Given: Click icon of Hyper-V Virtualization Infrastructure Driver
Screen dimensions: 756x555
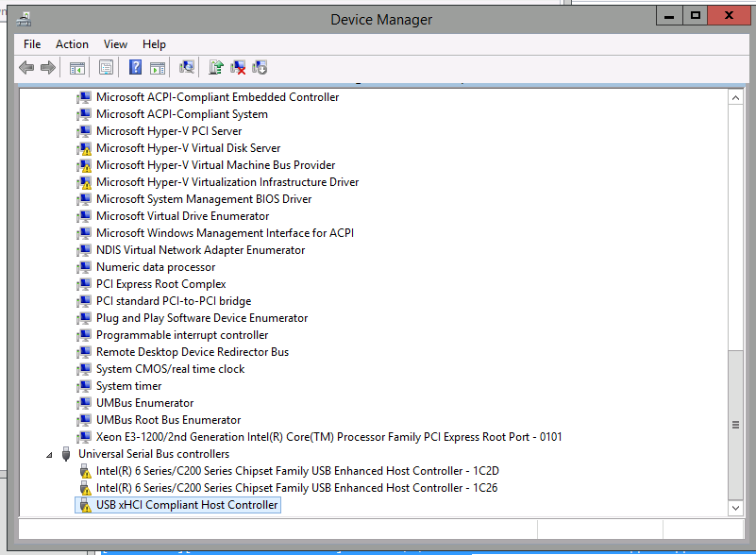Looking at the screenshot, I should point(84,182).
